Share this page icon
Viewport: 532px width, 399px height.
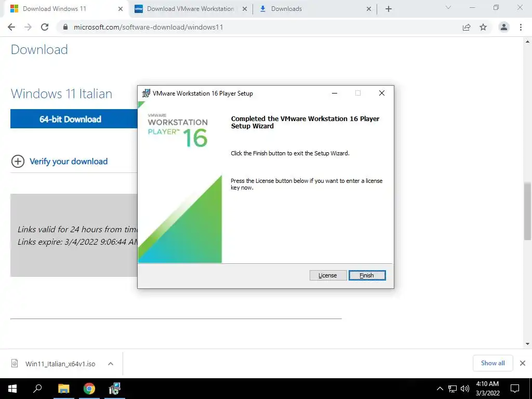[467, 27]
